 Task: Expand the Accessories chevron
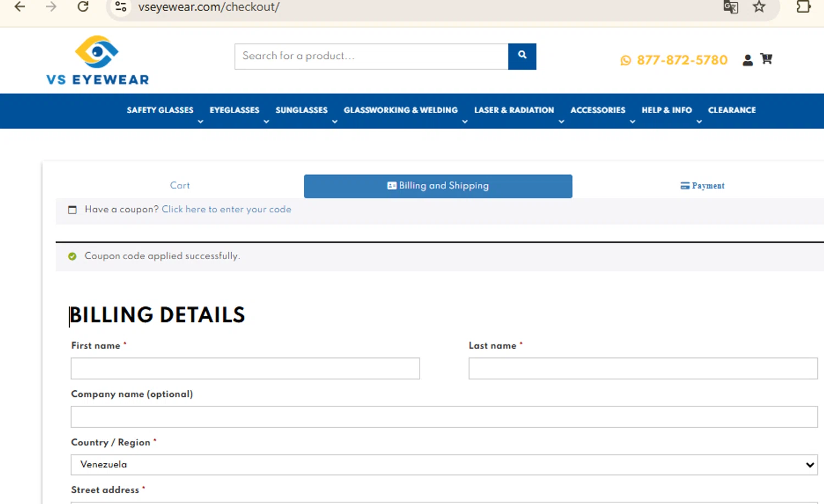pyautogui.click(x=633, y=121)
